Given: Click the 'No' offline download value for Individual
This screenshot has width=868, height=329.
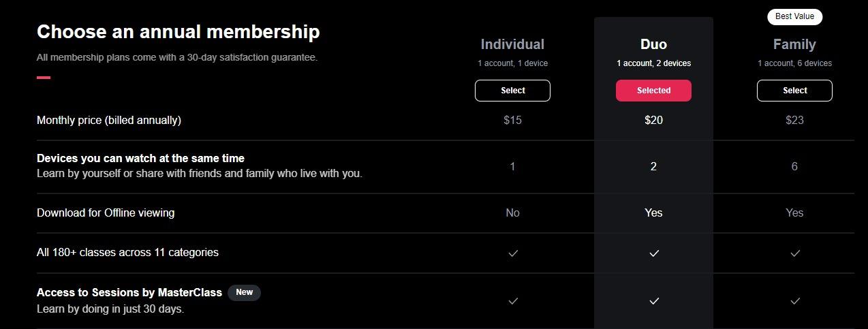Looking at the screenshot, I should pyautogui.click(x=512, y=213).
